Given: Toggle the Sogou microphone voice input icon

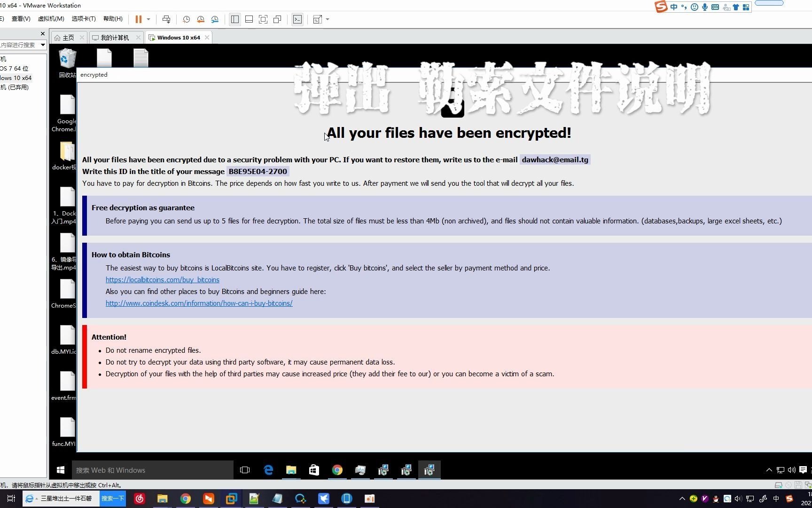Looking at the screenshot, I should (705, 7).
